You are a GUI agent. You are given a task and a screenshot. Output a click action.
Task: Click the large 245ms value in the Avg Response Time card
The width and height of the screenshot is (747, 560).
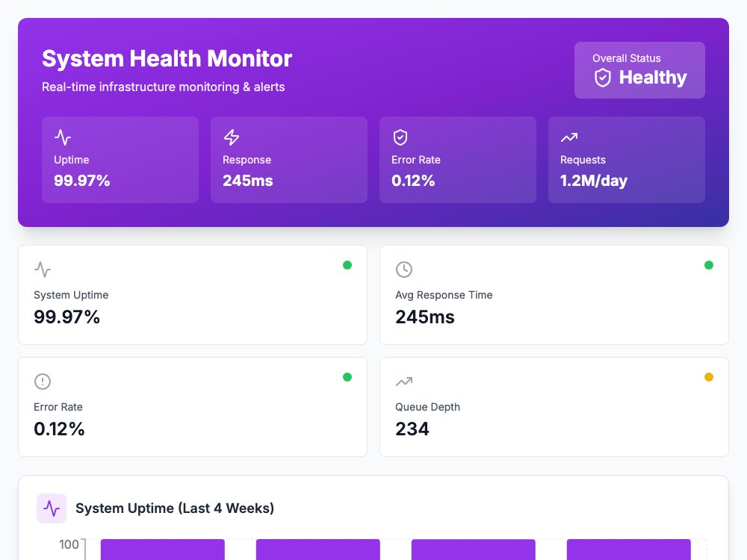425,317
